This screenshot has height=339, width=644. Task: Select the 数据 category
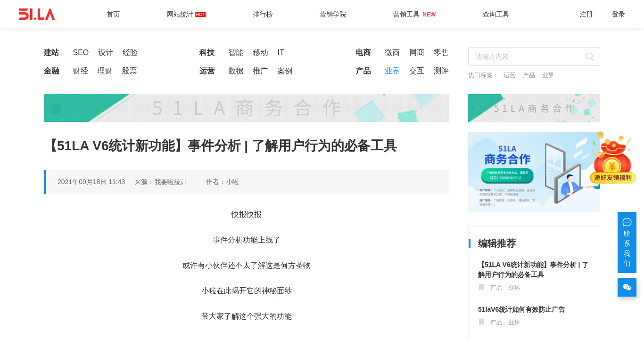tap(236, 71)
